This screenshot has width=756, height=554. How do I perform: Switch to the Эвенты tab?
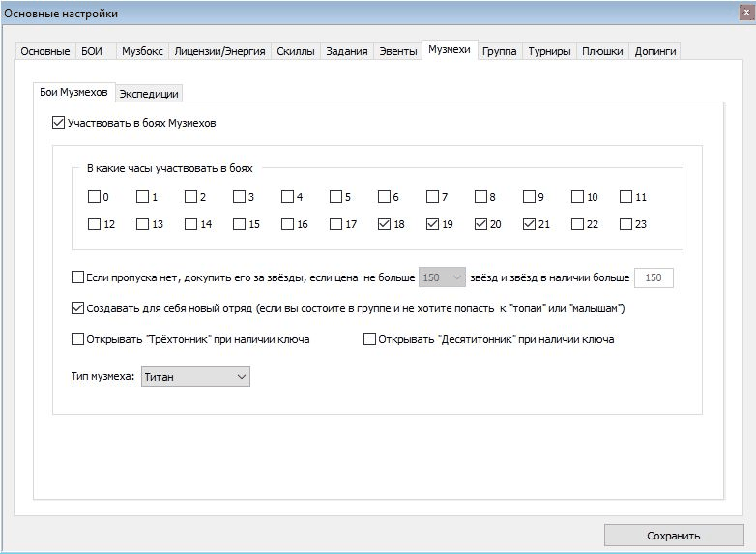click(398, 51)
